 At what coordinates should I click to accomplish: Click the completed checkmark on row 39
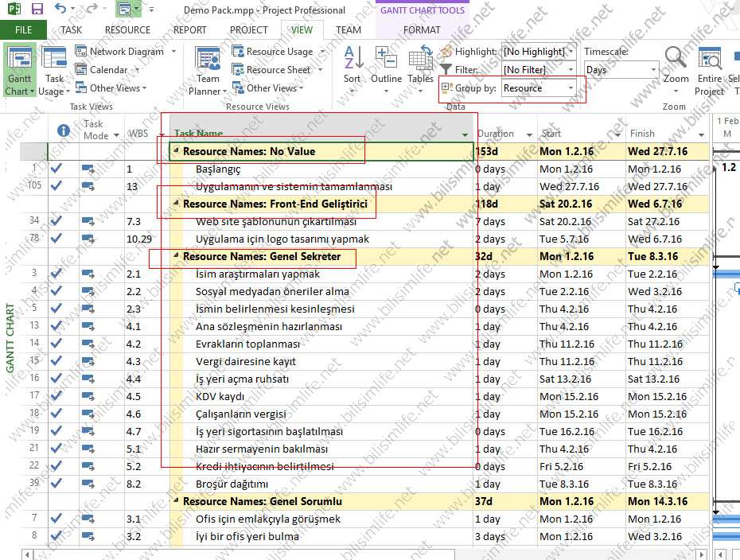(56, 483)
